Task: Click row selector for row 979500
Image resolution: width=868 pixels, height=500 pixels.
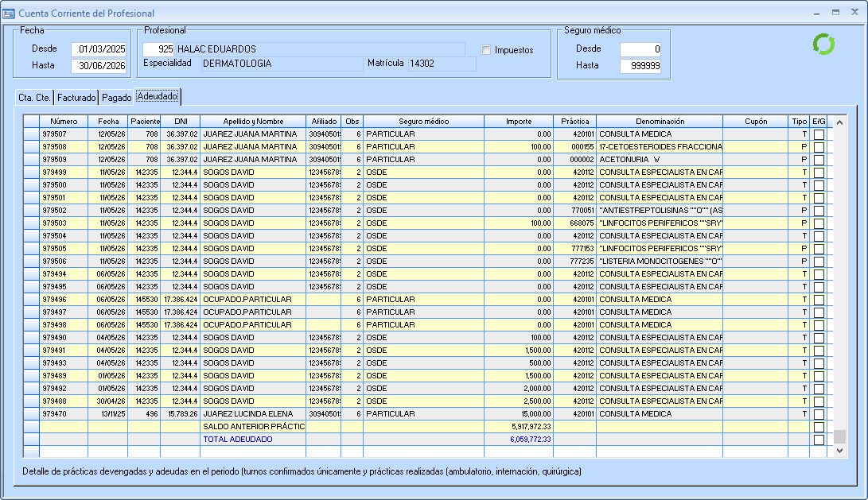Action: pos(31,185)
